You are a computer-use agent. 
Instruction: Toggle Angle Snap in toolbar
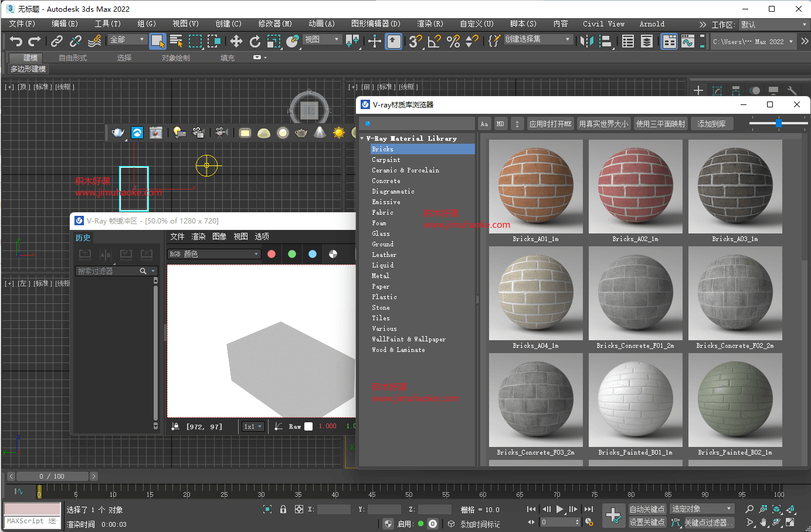click(x=434, y=41)
